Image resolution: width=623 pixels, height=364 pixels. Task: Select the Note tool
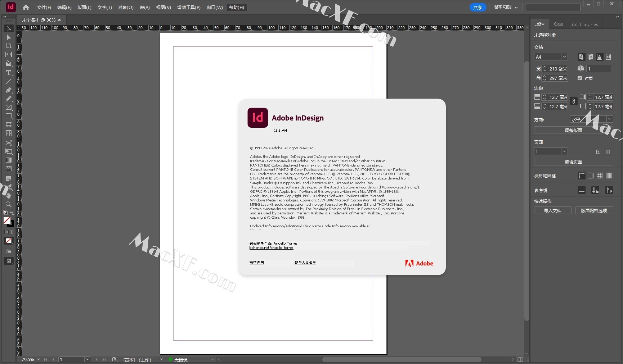tap(9, 178)
